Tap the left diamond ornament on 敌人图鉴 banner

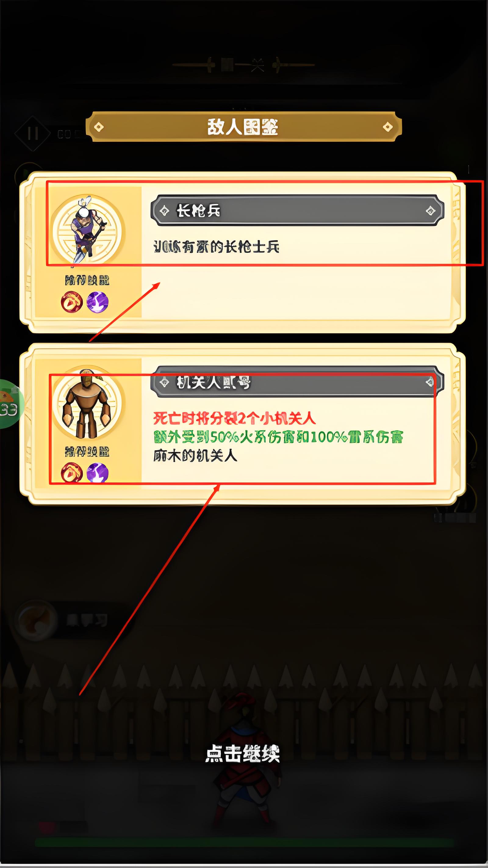[x=98, y=127]
